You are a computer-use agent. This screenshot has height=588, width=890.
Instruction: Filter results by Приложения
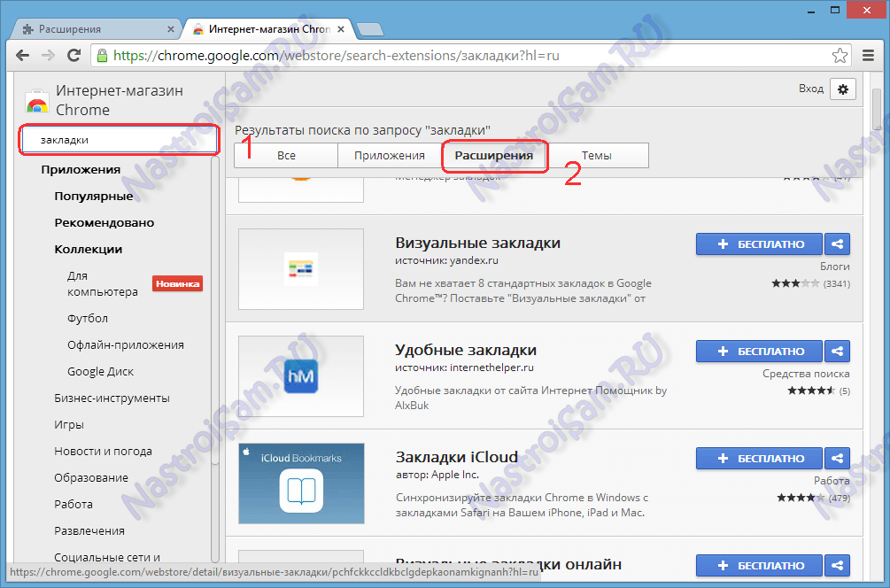(x=390, y=156)
